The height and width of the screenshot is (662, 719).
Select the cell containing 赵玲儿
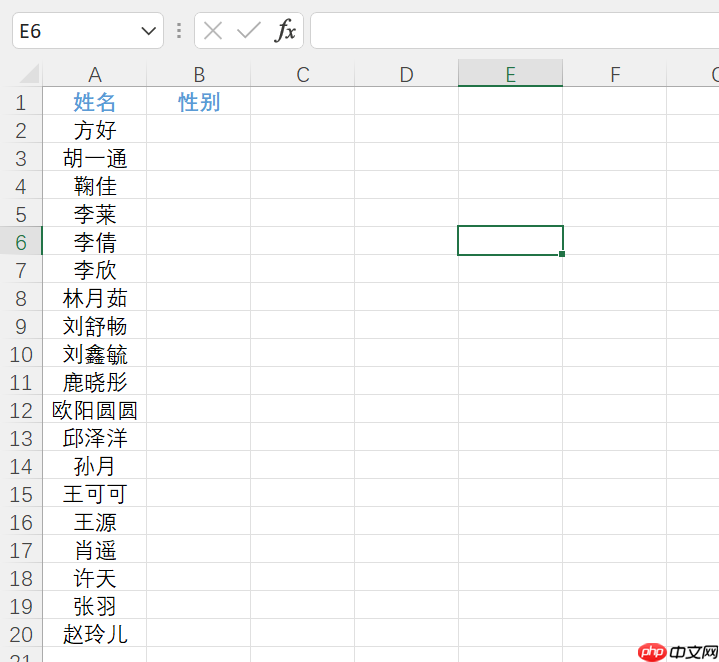[94, 634]
